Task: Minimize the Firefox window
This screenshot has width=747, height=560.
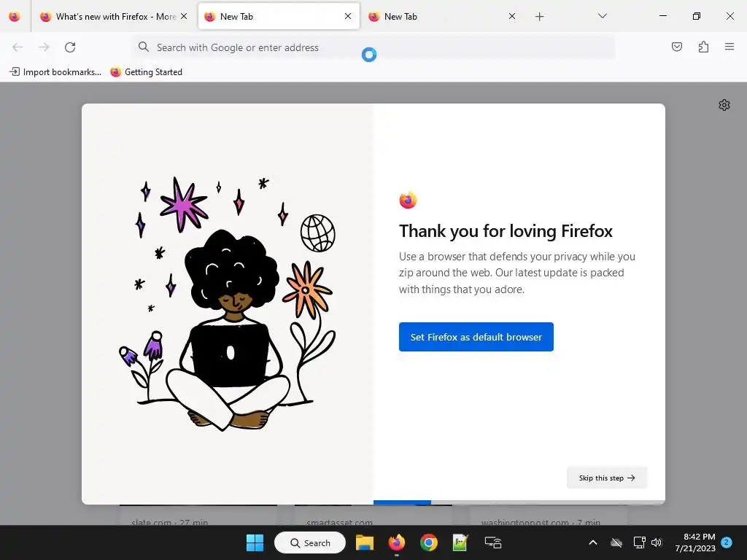Action: coord(662,16)
